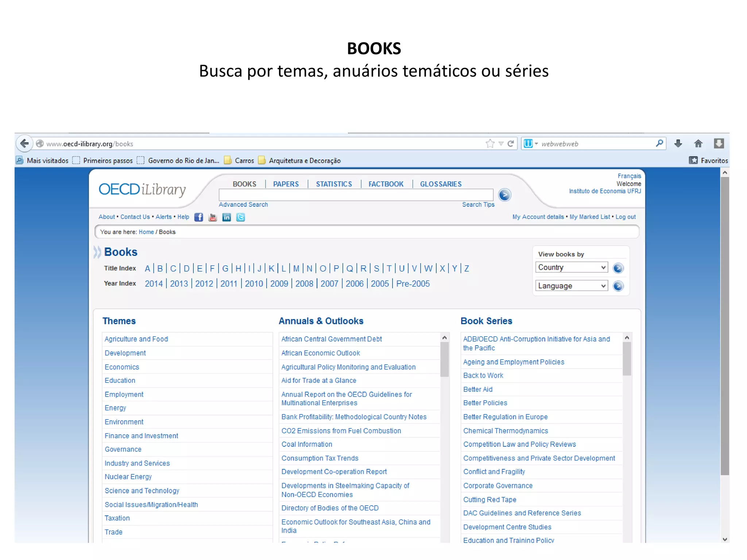Submit site search with blue arrow button
This screenshot has width=747, height=560.
pos(505,195)
